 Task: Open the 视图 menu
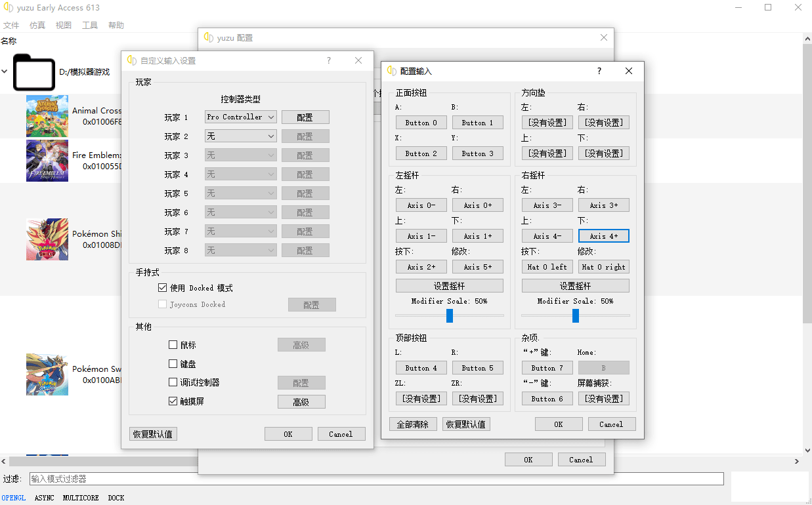64,25
